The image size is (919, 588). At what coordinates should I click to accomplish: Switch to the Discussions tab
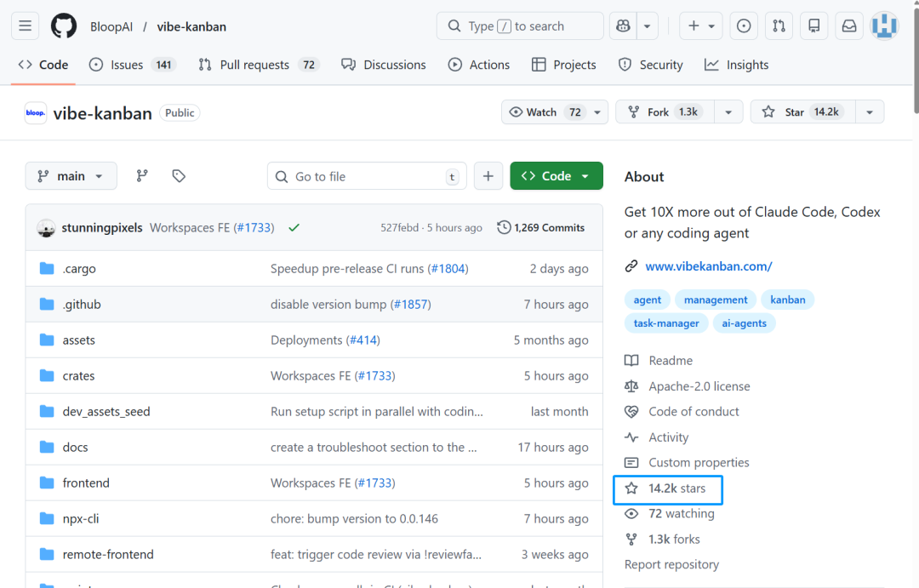click(383, 65)
